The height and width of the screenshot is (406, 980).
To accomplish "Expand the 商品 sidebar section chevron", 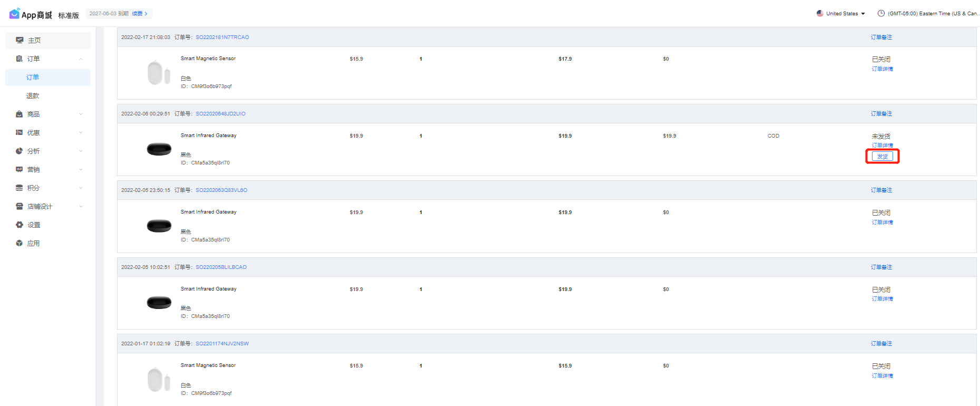I will [81, 114].
